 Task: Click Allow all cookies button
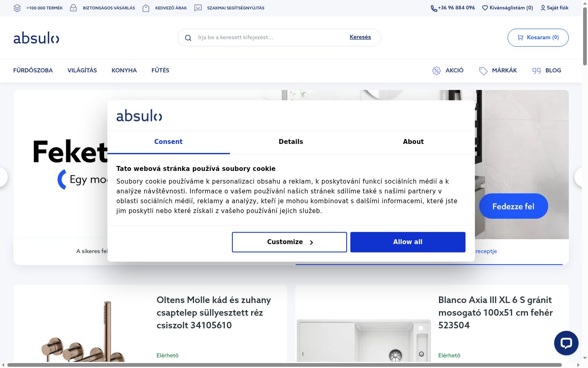click(x=408, y=242)
